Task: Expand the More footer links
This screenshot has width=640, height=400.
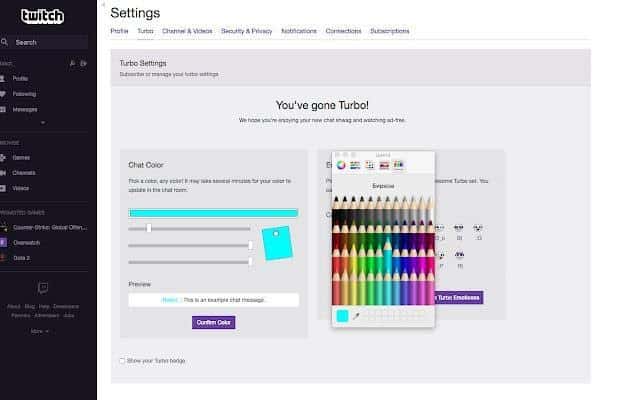Action: click(40, 330)
